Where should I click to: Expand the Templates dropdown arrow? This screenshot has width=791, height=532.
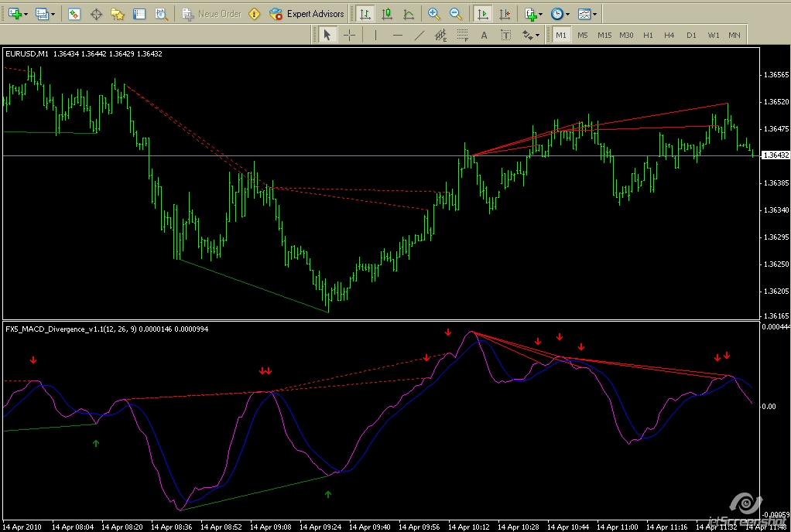click(594, 14)
